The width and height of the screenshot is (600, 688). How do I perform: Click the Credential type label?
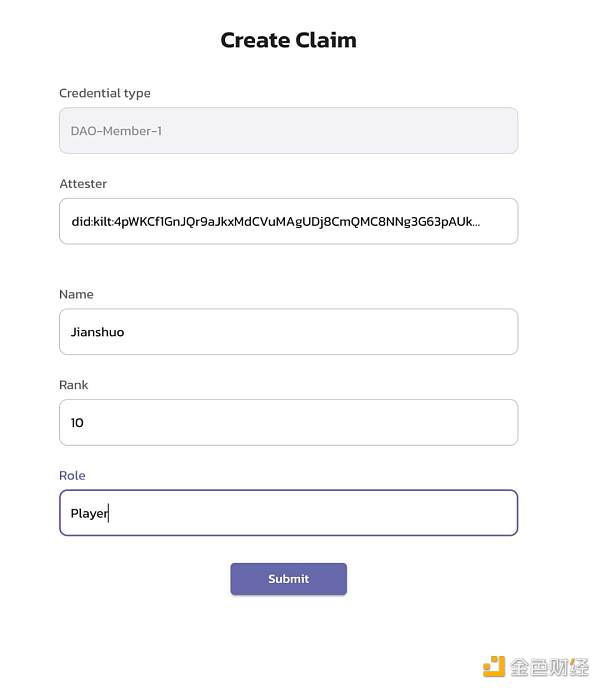click(x=105, y=93)
